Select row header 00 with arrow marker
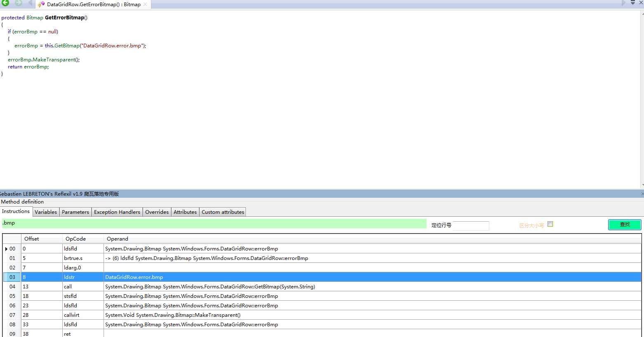 coord(12,249)
